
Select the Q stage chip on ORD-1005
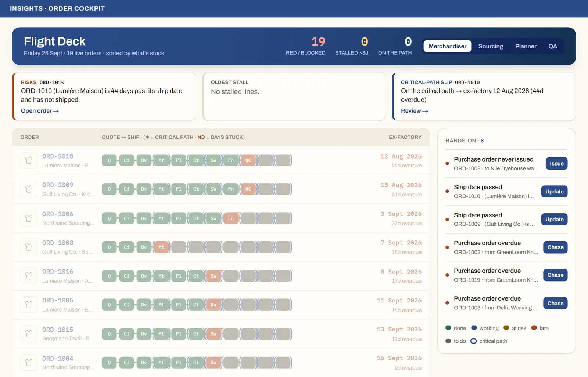coord(109,305)
